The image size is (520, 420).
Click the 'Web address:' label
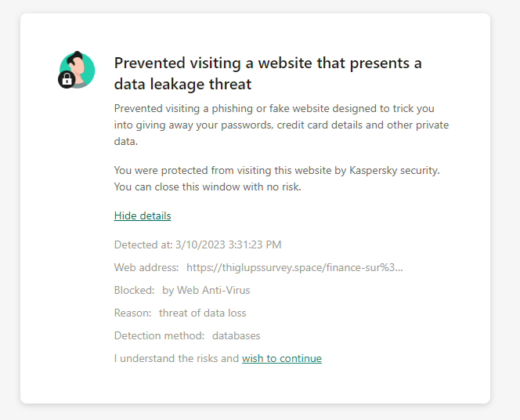[x=146, y=267]
